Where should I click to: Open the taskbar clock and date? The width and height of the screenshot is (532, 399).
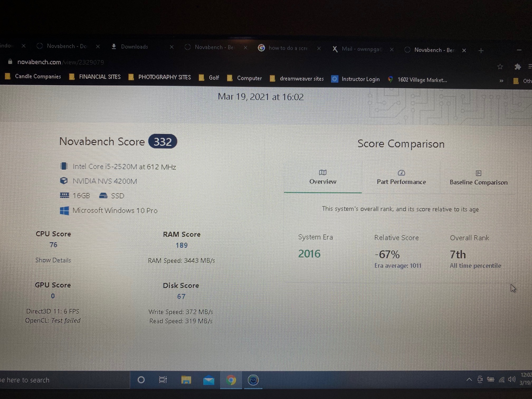point(526,379)
